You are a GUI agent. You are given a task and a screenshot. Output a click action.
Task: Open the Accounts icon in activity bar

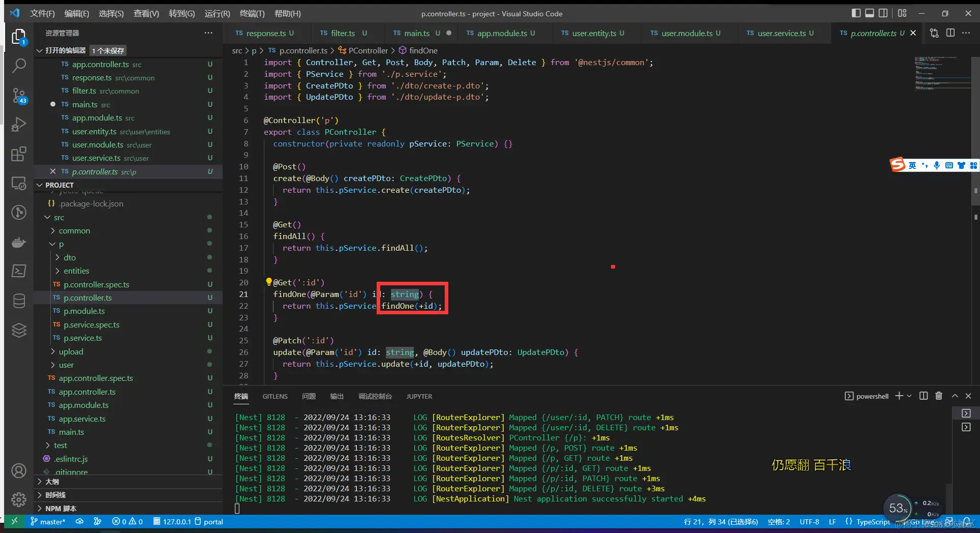[19, 470]
